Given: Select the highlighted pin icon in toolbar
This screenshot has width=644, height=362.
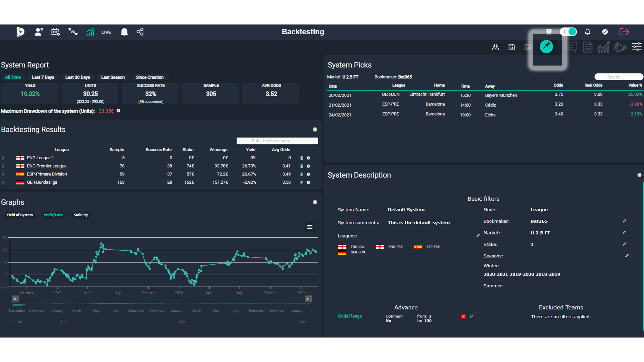Looking at the screenshot, I should 547,47.
